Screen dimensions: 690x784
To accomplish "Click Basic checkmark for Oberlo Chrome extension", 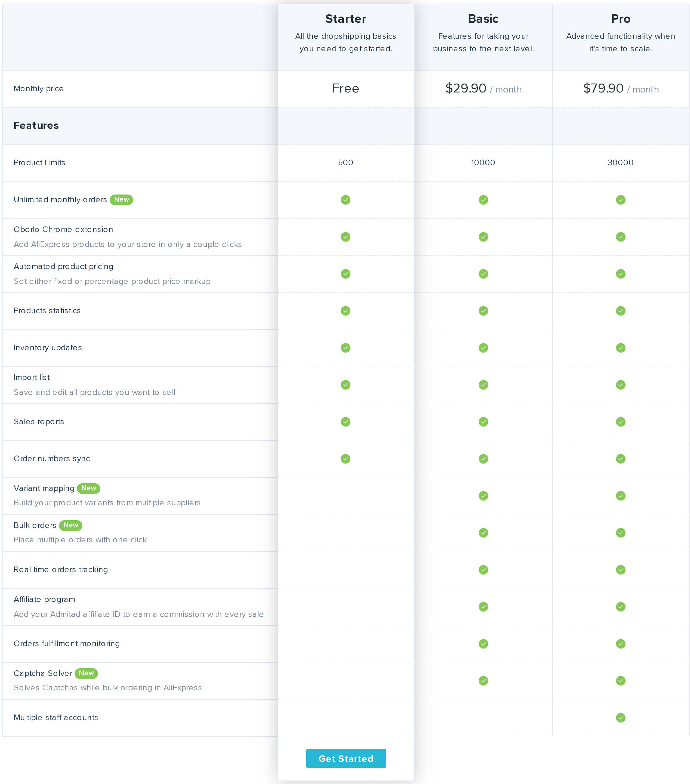I will [x=483, y=237].
